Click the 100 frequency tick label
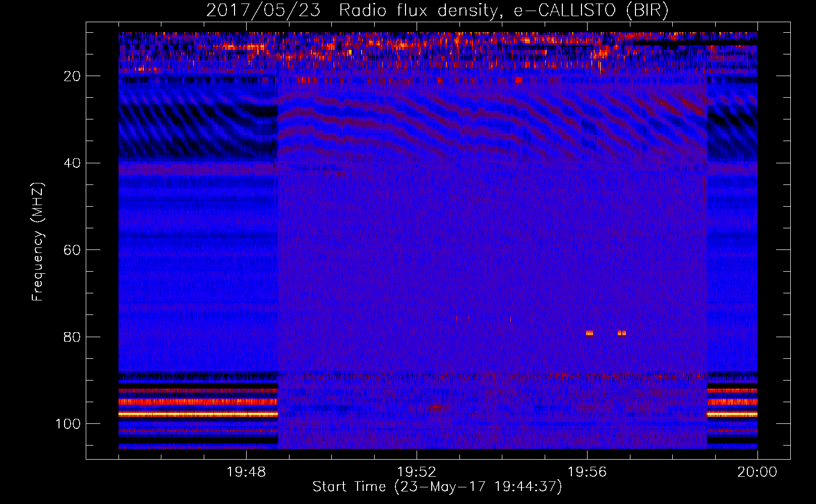This screenshot has width=816, height=504. tap(68, 424)
